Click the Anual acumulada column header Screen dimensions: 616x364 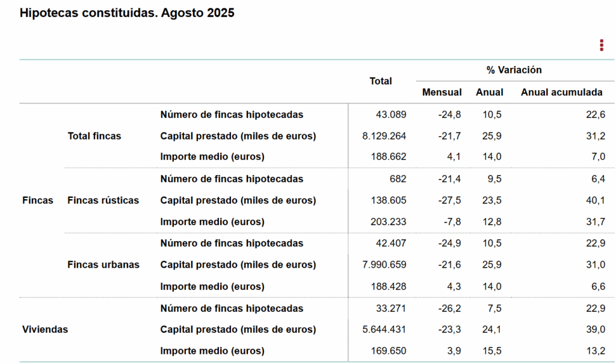[x=561, y=92]
